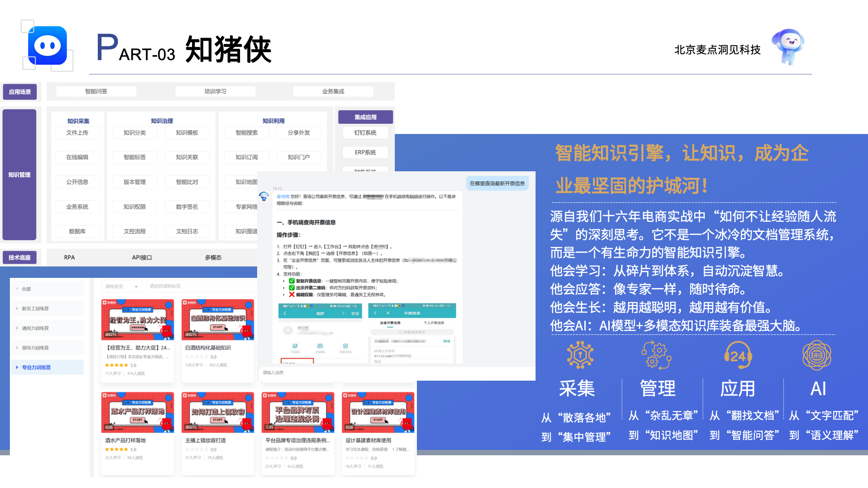
Task: Click the 智能搜索 box
Action: tap(246, 132)
